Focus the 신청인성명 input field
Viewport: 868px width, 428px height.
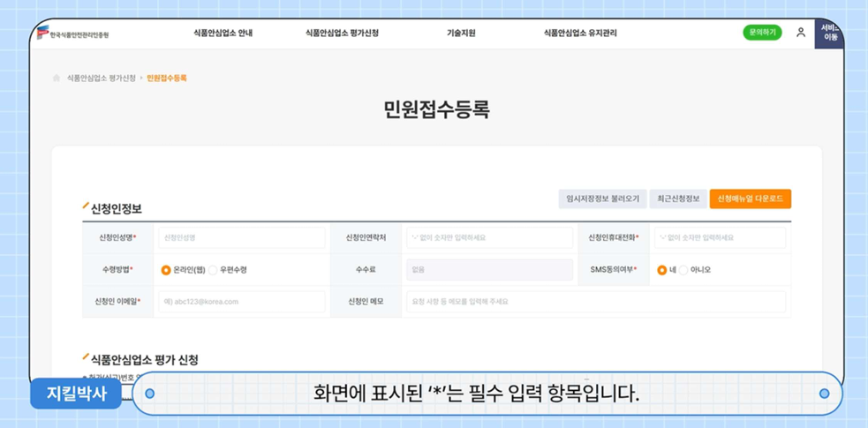(242, 237)
